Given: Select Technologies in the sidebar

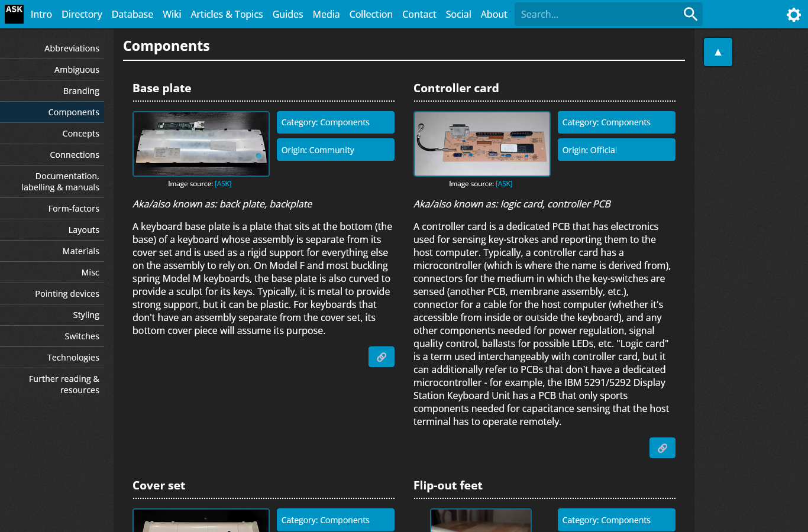Looking at the screenshot, I should coord(52,358).
